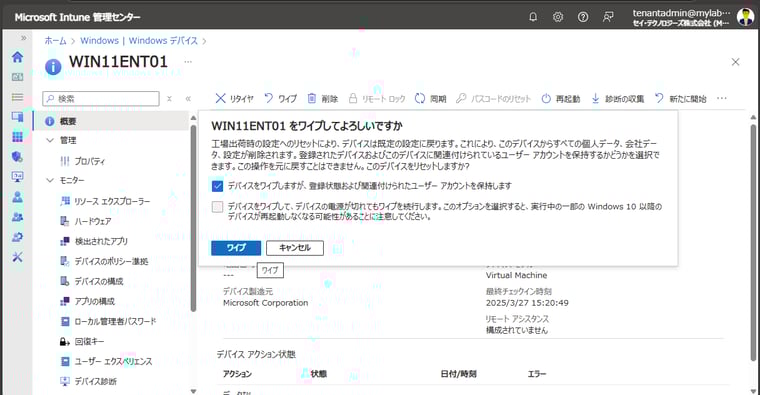
Task: Open Devices icon in sidebar
Action: tap(17, 117)
